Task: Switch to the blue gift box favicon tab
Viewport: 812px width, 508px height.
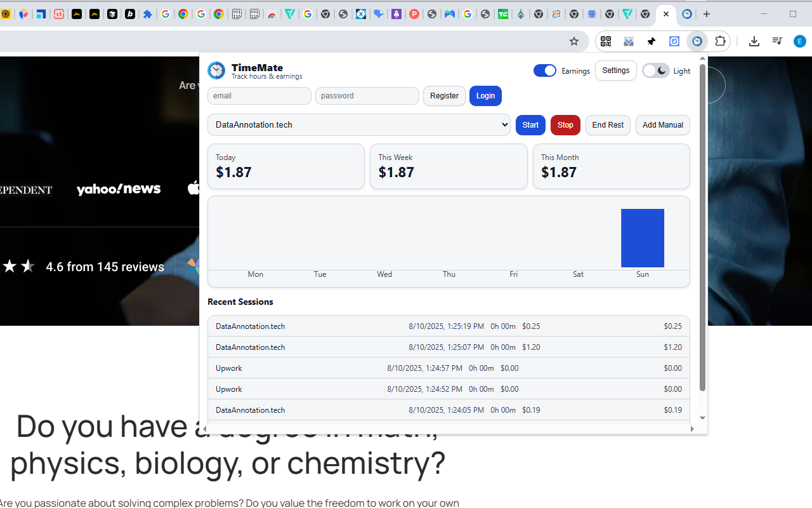Action: pyautogui.click(x=592, y=14)
